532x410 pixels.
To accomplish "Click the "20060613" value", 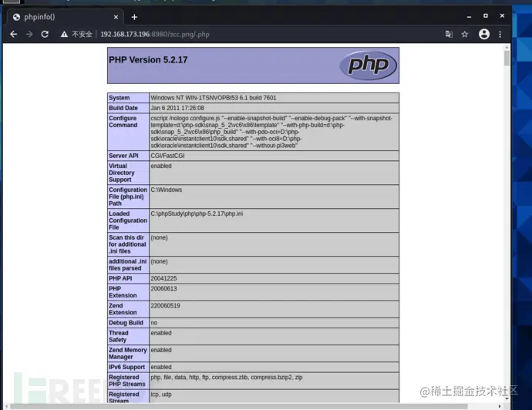I will coord(163,288).
